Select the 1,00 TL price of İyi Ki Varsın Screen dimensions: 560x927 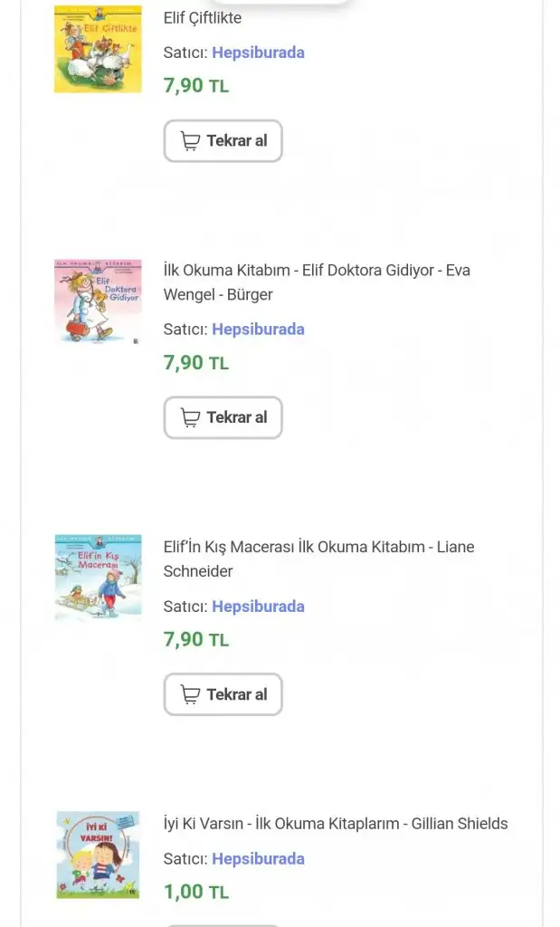pos(195,892)
